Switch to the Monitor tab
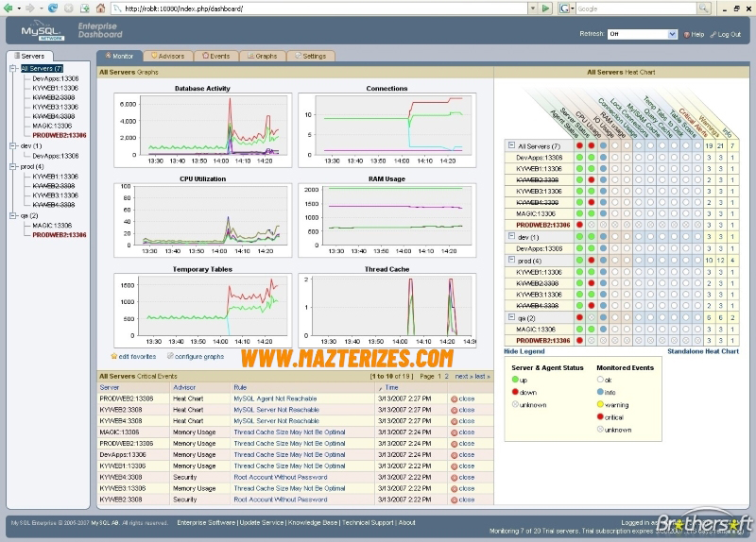The width and height of the screenshot is (756, 542). point(119,56)
